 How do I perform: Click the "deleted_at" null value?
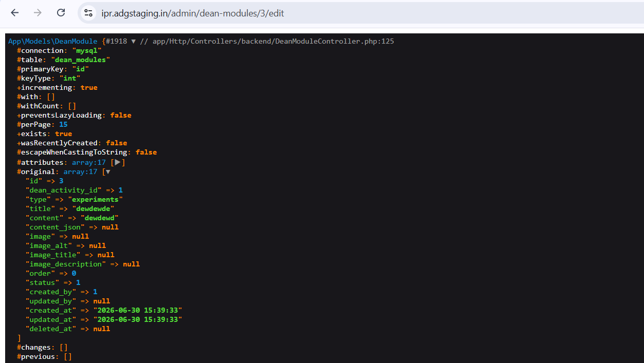pyautogui.click(x=102, y=329)
